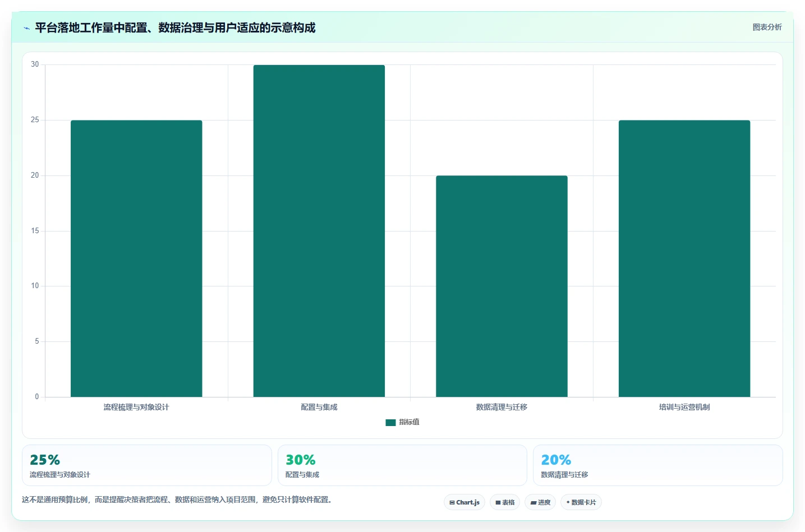Click the y-axis tick label 10

35,286
